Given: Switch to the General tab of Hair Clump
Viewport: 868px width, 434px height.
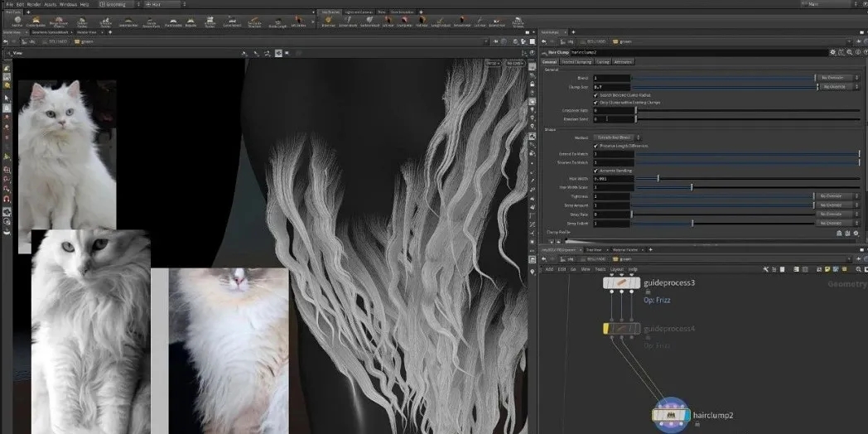Looking at the screenshot, I should click(x=549, y=62).
